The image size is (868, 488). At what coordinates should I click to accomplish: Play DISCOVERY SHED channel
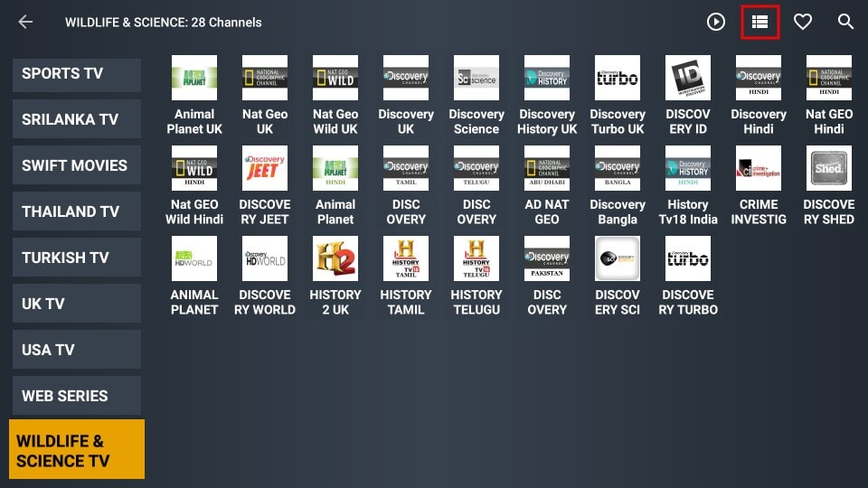tap(829, 186)
